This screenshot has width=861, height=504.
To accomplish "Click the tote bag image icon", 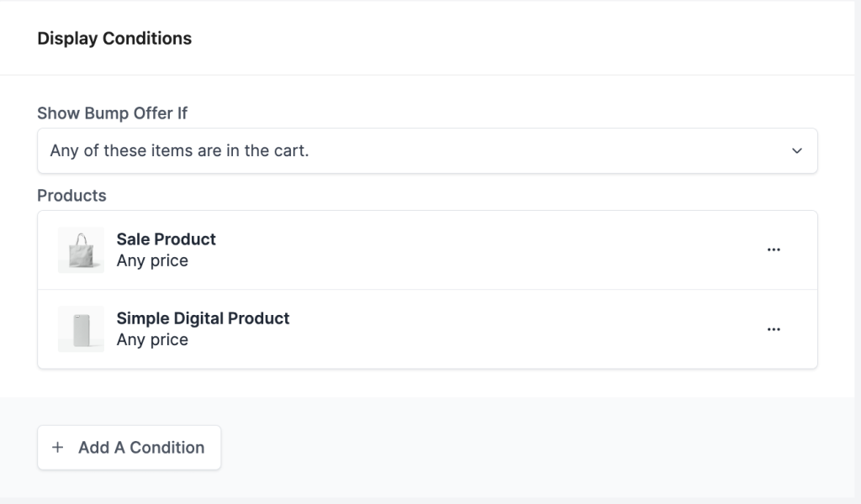I will click(x=81, y=249).
